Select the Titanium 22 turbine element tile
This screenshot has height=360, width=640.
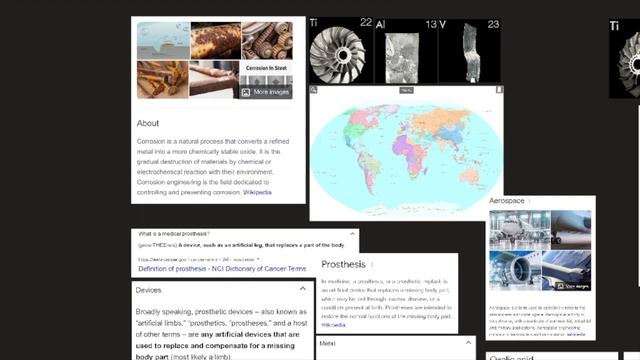(341, 51)
